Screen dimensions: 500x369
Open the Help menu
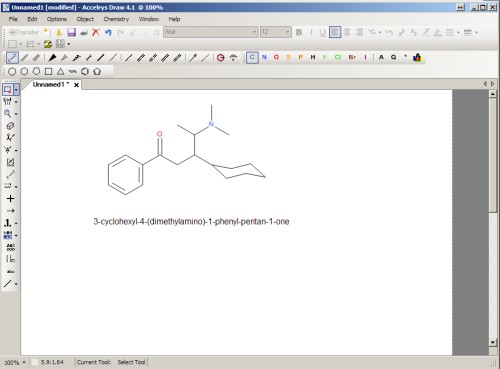point(174,19)
